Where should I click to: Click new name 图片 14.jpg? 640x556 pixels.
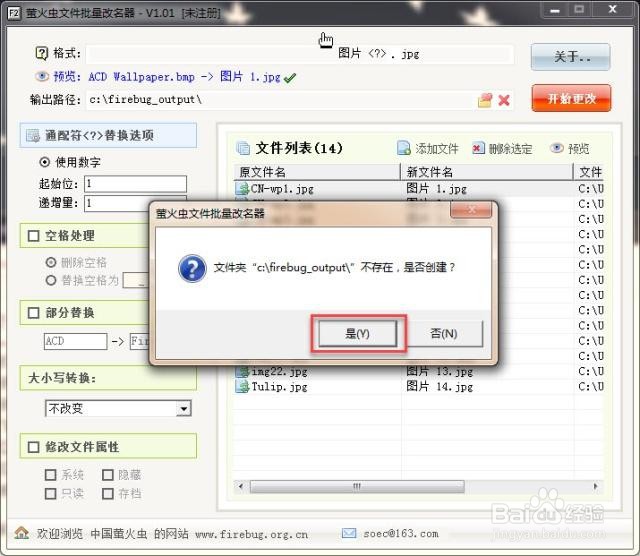(x=440, y=386)
